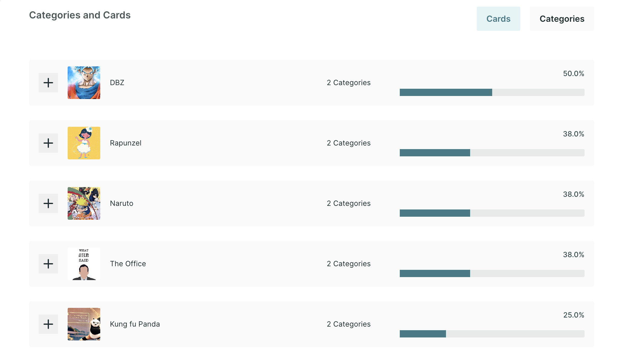Click the Rapunzel 38.0% progress bar
Viewport: 619px width, 364px height.
tap(492, 153)
